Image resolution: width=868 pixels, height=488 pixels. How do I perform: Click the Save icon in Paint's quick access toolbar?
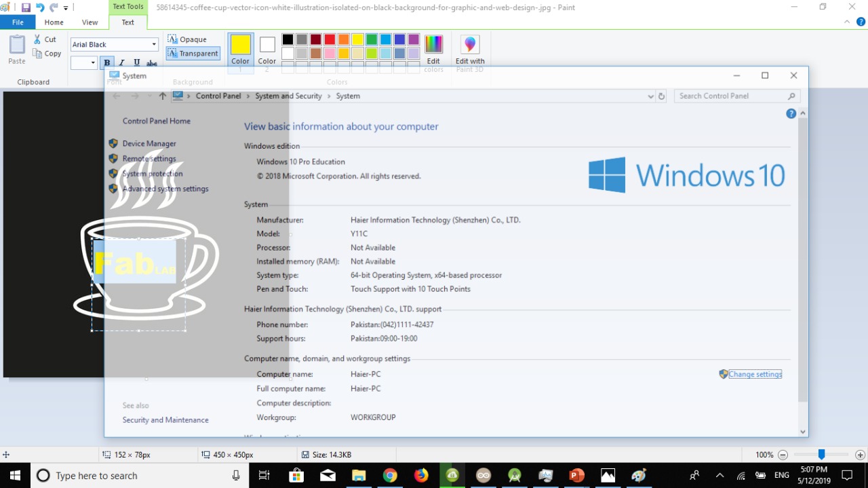pos(26,7)
